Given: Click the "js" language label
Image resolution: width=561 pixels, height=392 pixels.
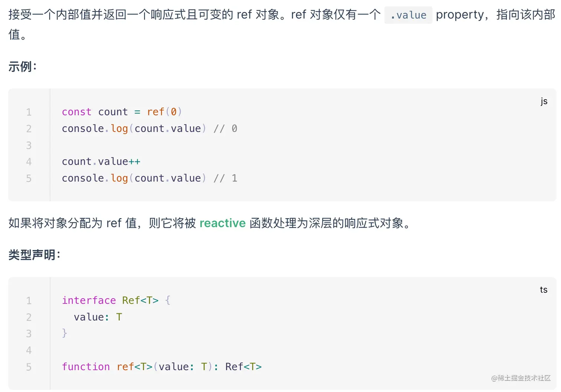Looking at the screenshot, I should (x=544, y=101).
